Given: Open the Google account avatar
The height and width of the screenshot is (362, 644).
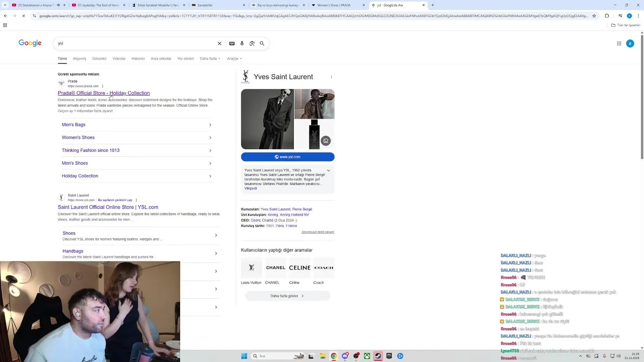Looking at the screenshot, I should [630, 43].
